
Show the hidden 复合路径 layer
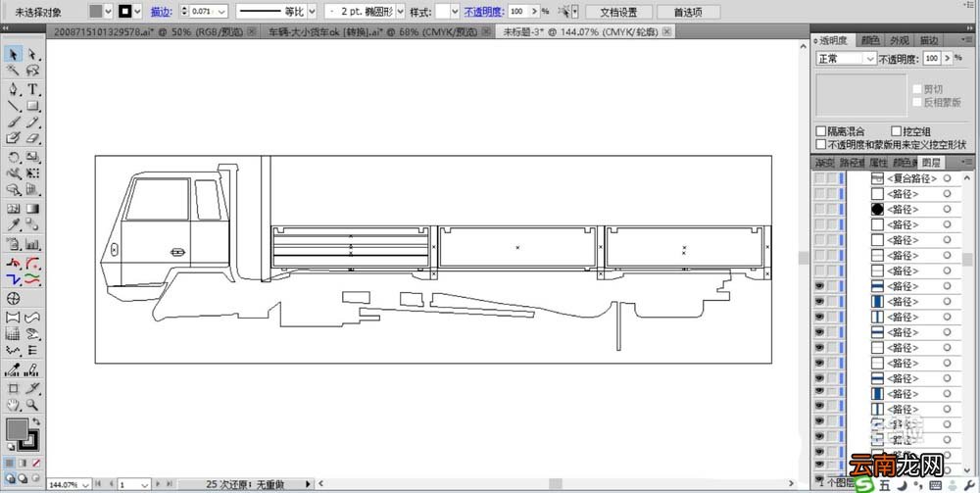[x=819, y=178]
